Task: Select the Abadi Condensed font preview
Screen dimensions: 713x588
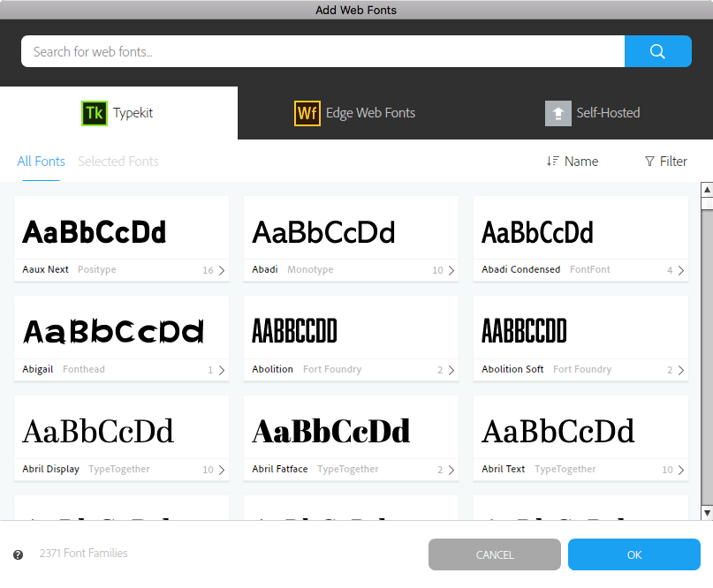Action: click(537, 232)
